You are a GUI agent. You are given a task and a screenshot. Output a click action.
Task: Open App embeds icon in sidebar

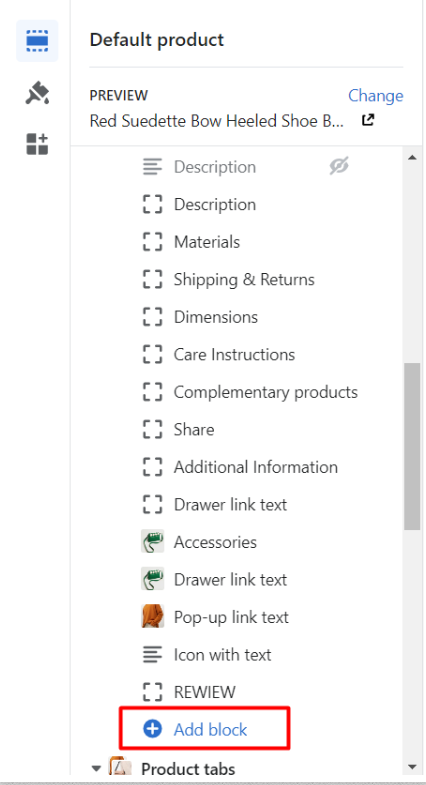[37, 144]
